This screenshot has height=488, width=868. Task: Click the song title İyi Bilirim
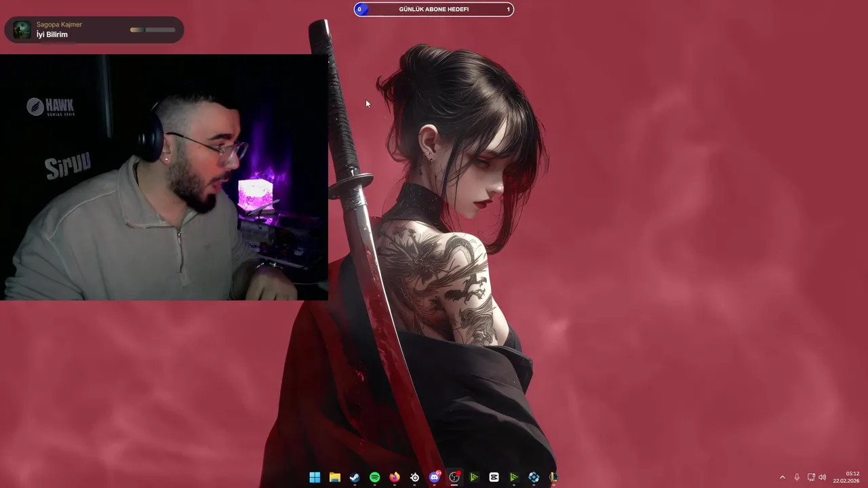click(52, 35)
